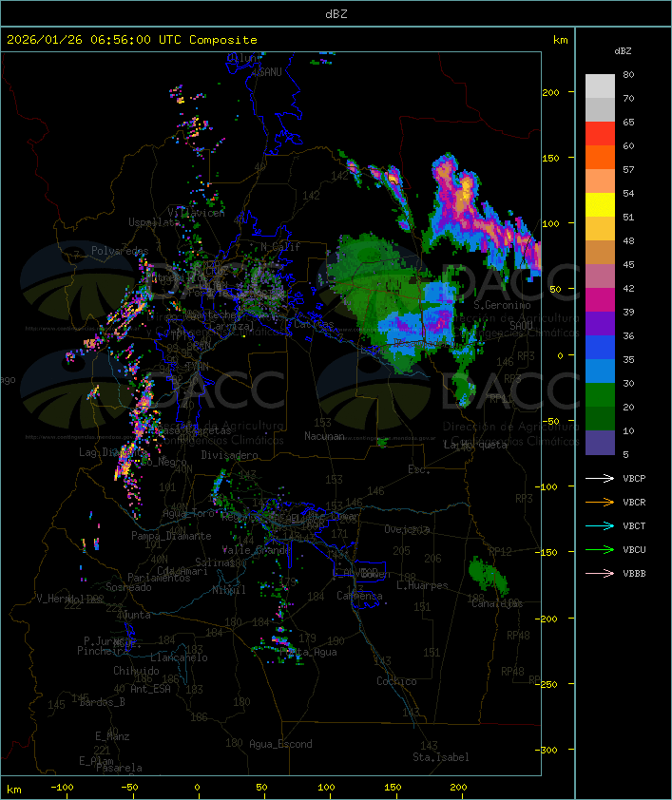Screen dimensions: 672x800
Task: Click the orange VBCR arrow icon
Action: pyautogui.click(x=600, y=503)
